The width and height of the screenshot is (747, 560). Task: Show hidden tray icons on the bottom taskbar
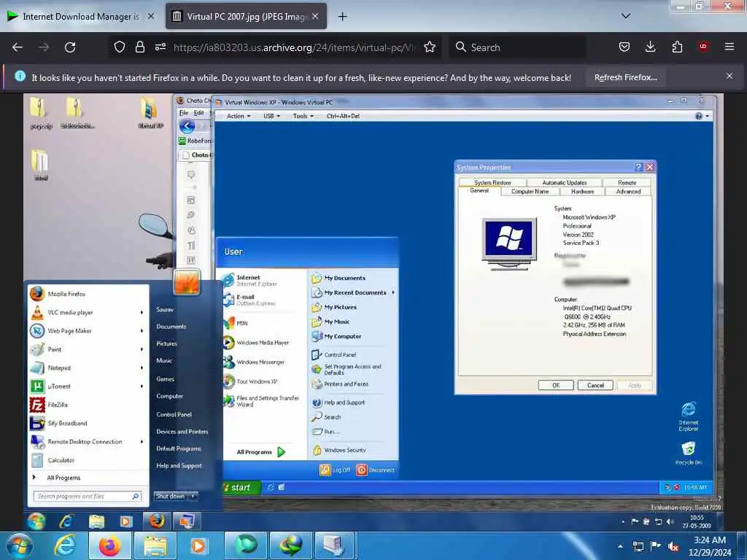tap(620, 545)
